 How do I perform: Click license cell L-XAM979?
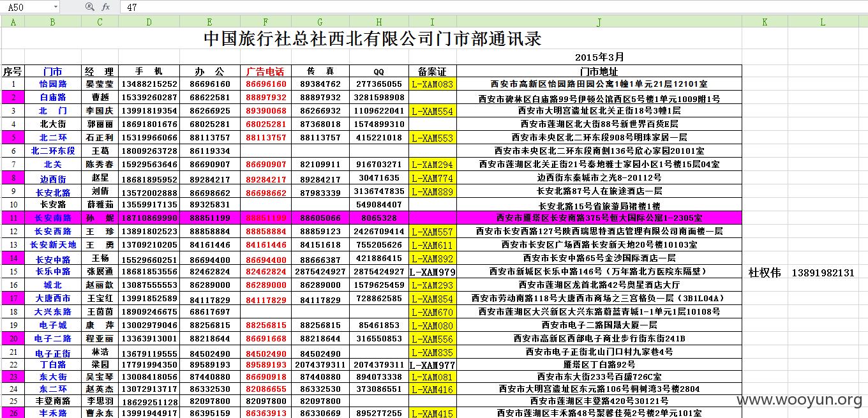click(x=433, y=272)
